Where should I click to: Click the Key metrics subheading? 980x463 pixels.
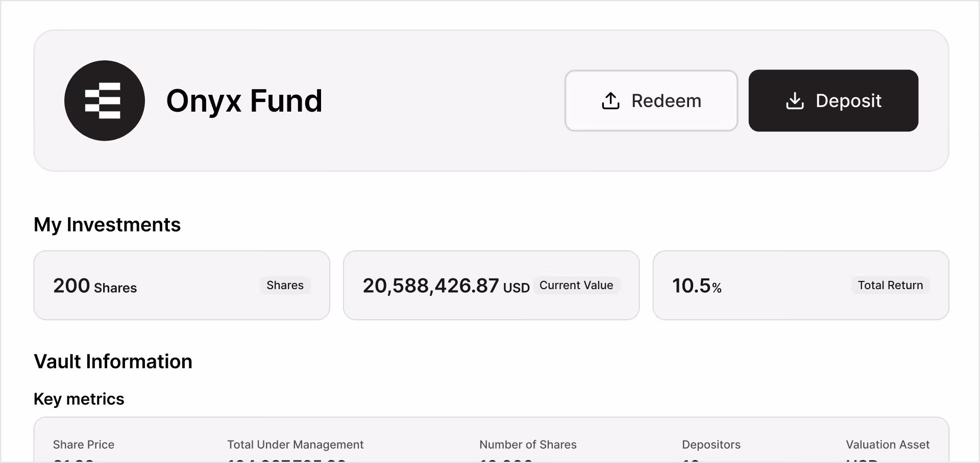click(x=79, y=399)
